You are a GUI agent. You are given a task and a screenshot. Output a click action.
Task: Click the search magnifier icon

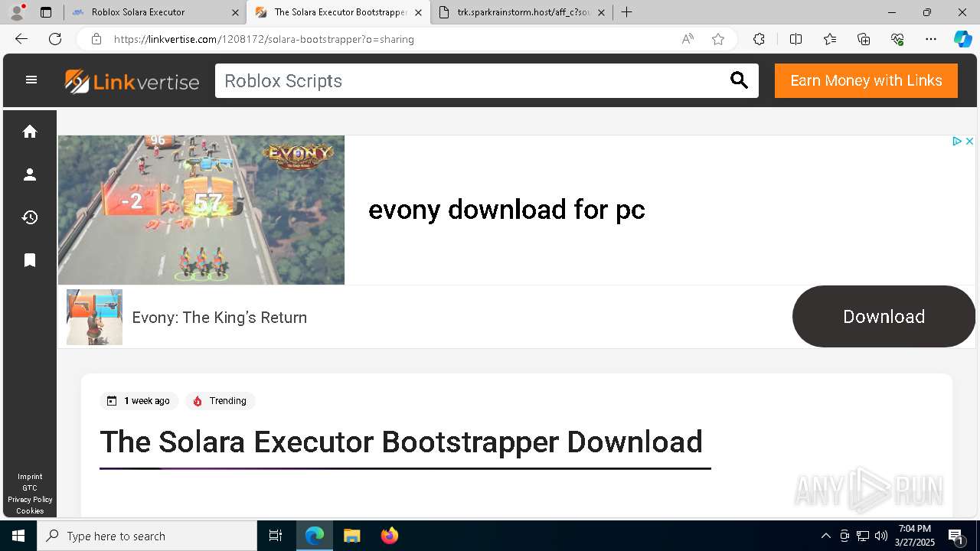point(739,80)
